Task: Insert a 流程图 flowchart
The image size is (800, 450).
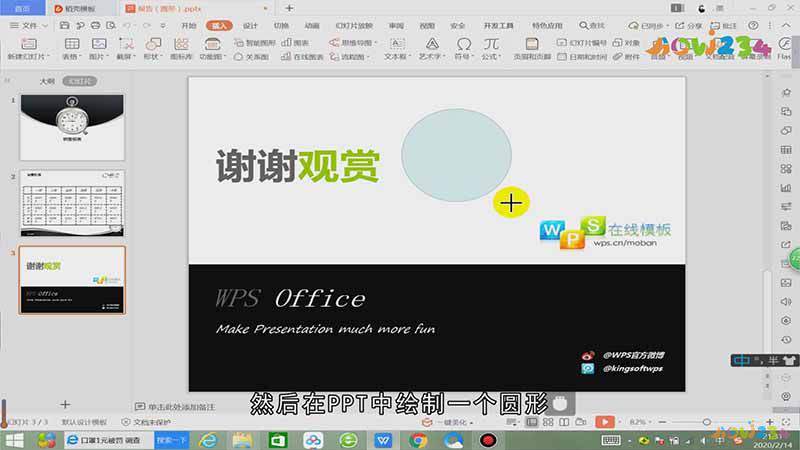Action: (349, 57)
